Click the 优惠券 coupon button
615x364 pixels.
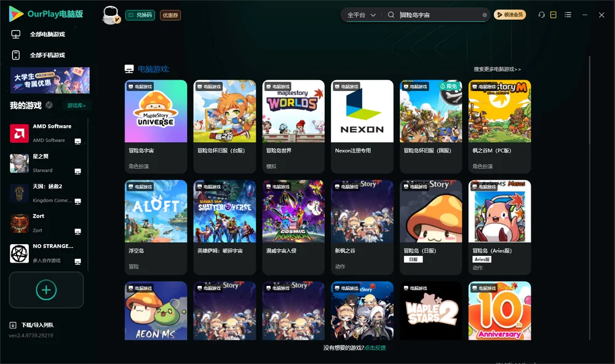coord(170,15)
